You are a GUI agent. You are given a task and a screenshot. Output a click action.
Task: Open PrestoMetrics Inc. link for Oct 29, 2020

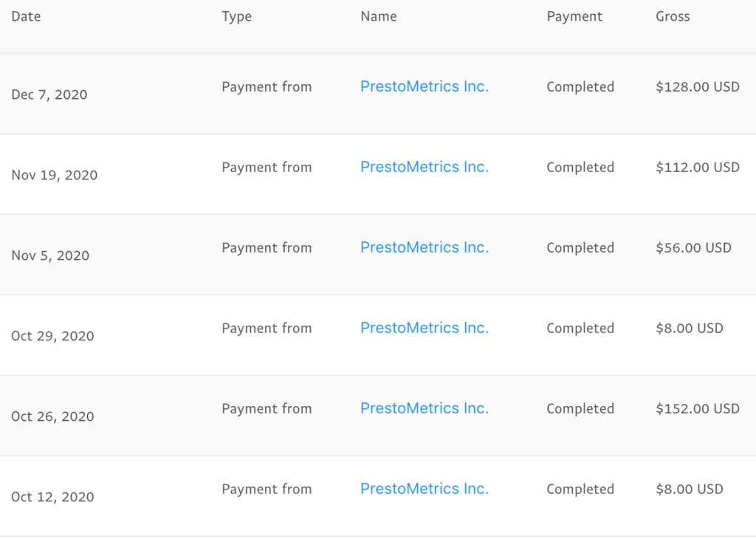425,328
